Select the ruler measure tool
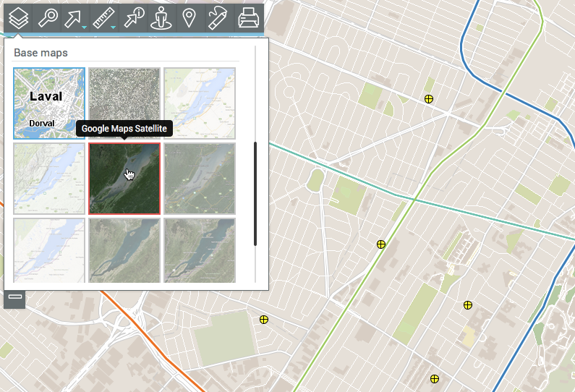The image size is (575, 392). pos(102,17)
